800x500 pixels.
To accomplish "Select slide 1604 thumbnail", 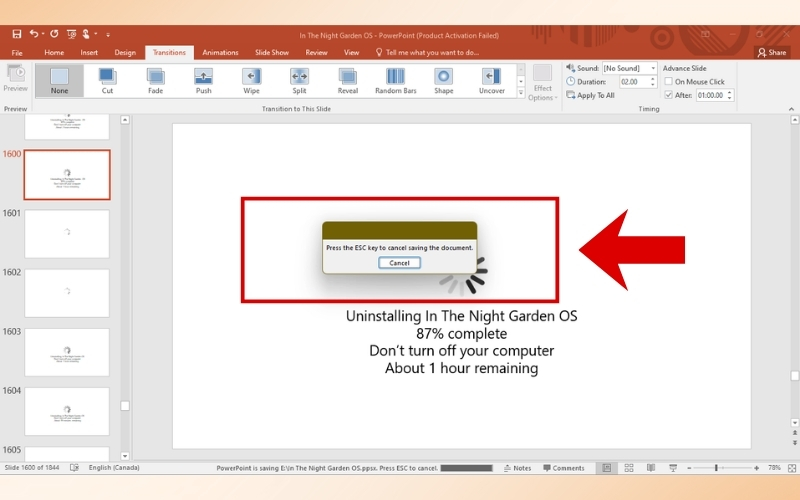I will 67,411.
